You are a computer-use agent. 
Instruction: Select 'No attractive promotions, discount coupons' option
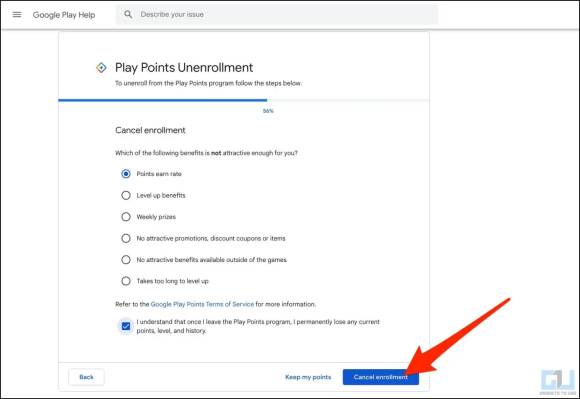pyautogui.click(x=126, y=238)
